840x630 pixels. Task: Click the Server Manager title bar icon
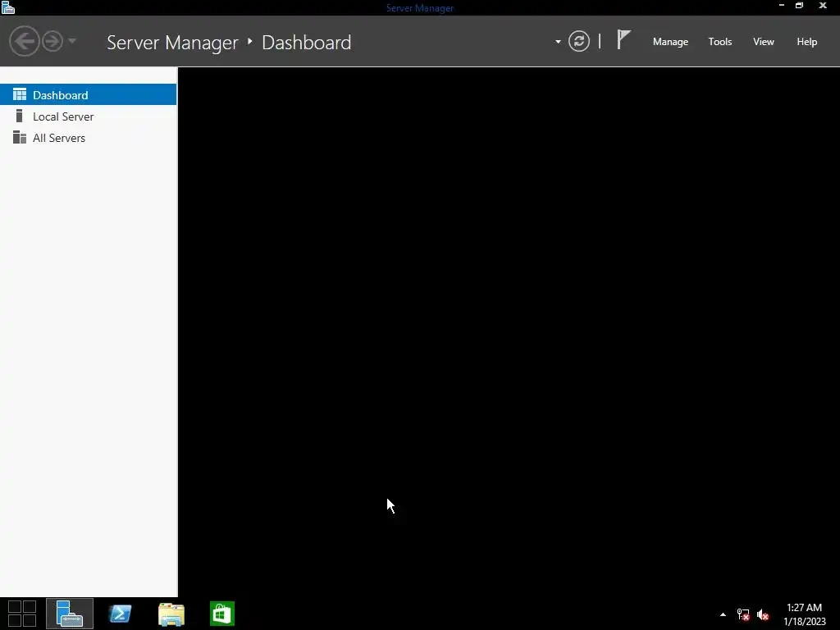[7, 7]
